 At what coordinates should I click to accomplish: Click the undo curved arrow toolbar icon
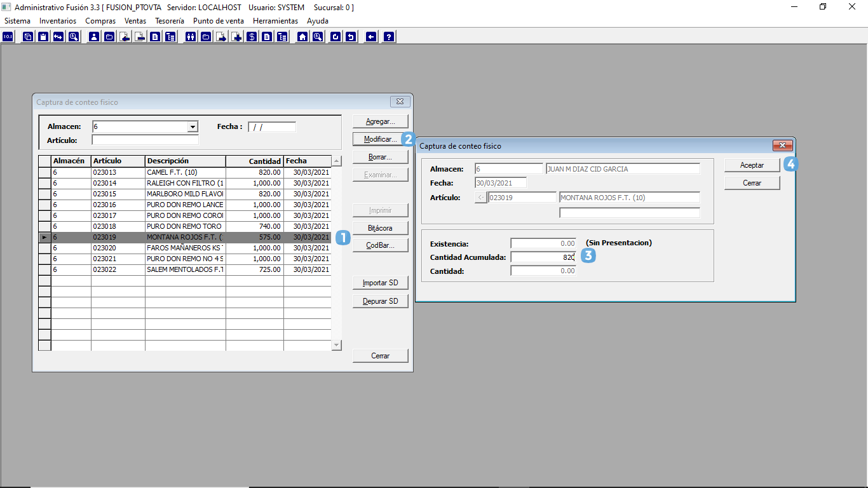point(351,37)
